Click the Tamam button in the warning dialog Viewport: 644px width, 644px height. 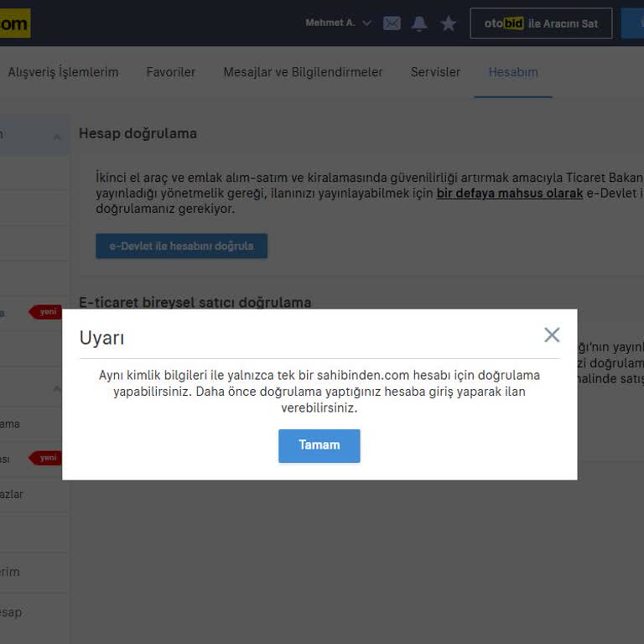click(319, 445)
